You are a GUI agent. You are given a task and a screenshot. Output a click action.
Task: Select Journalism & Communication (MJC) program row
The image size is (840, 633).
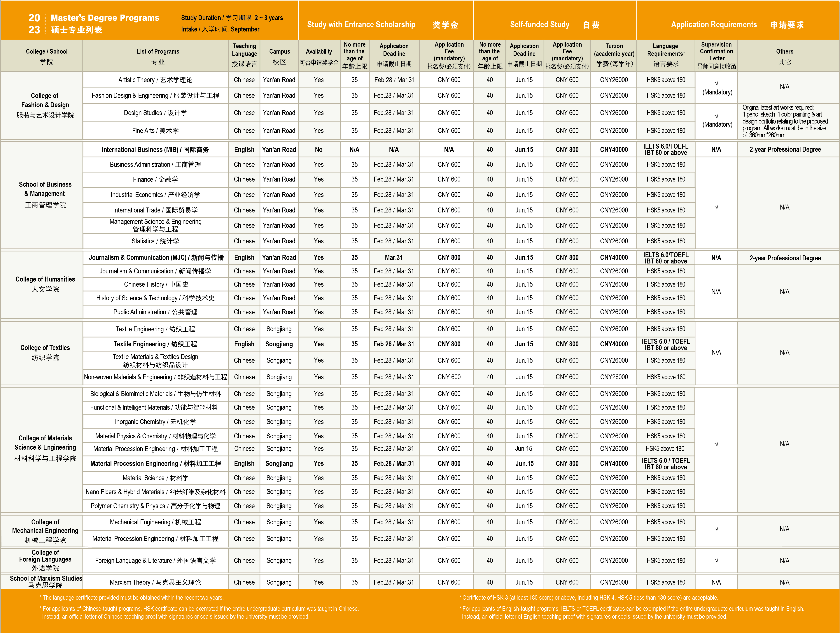(156, 257)
